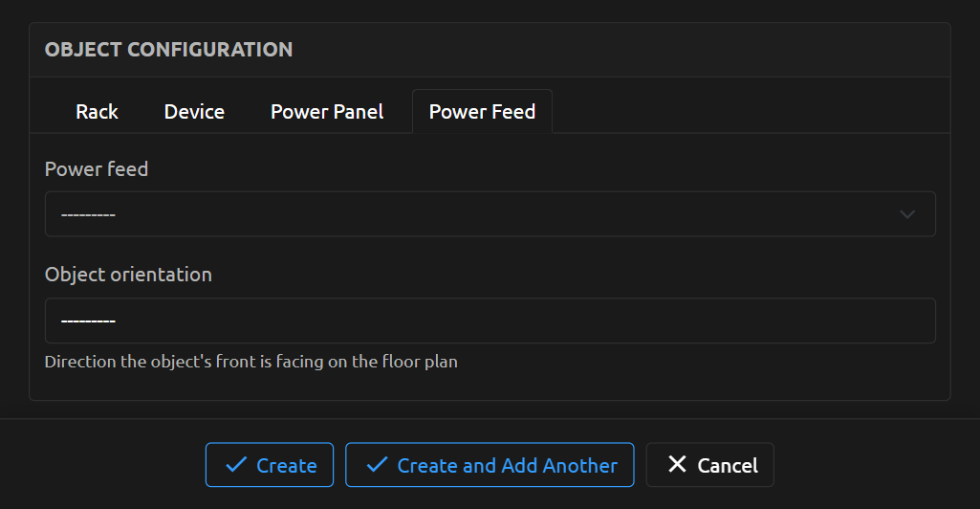This screenshot has width=980, height=509.
Task: Cancel the object form
Action: point(710,465)
